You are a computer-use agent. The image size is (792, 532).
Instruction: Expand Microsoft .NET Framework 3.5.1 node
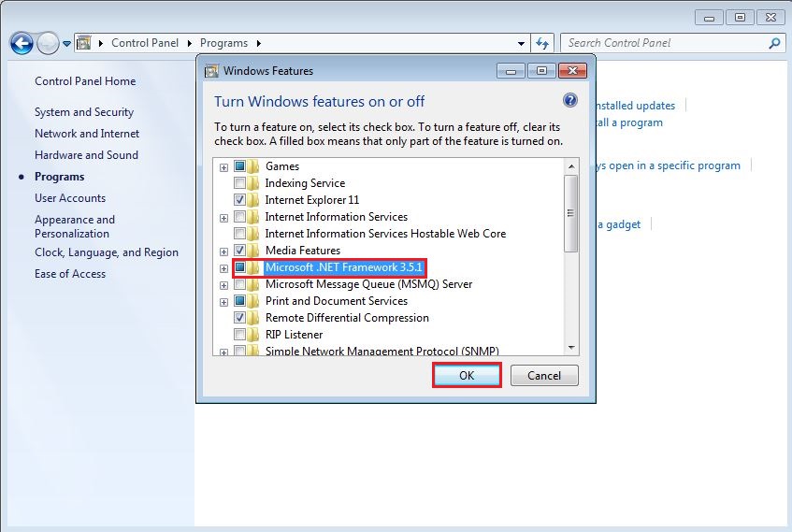click(x=223, y=268)
